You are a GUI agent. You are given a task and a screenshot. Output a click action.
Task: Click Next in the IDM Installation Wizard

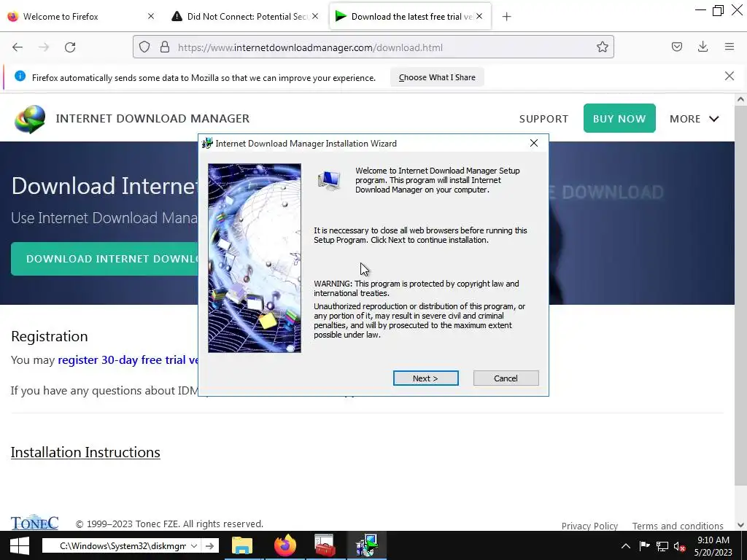click(425, 378)
